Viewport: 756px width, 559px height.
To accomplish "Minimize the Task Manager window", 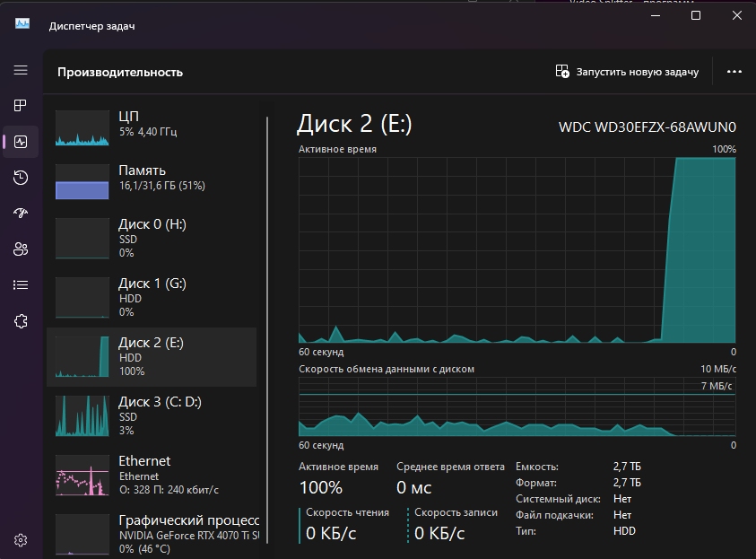I will 656,15.
